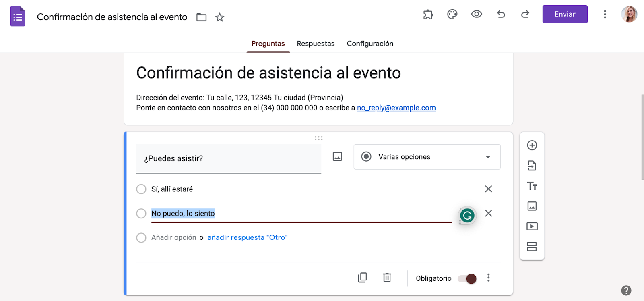Edit the 'Sí, allí estaré' option text
The height and width of the screenshot is (301, 644).
tap(172, 189)
